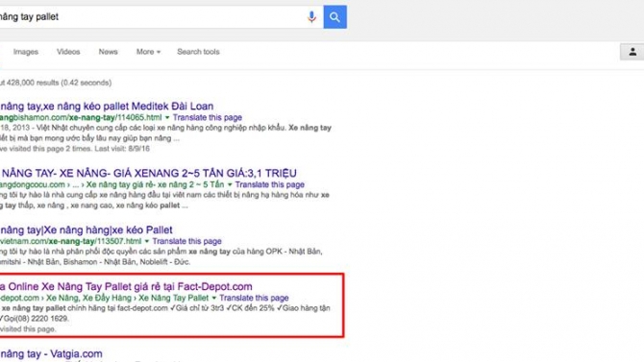The width and height of the screenshot is (644, 362).
Task: Translate the XENANG 2~5 TẤN result page
Action: click(270, 184)
